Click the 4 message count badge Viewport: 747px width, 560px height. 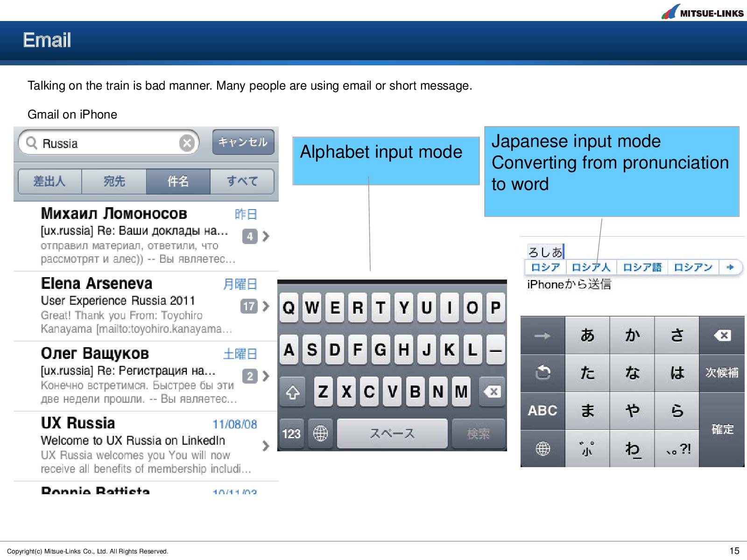click(x=250, y=237)
